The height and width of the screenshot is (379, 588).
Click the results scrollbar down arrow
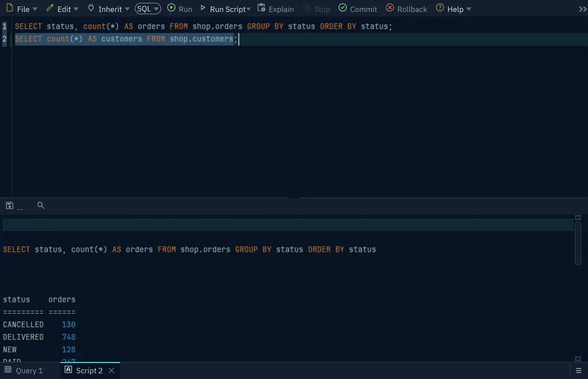(x=578, y=359)
